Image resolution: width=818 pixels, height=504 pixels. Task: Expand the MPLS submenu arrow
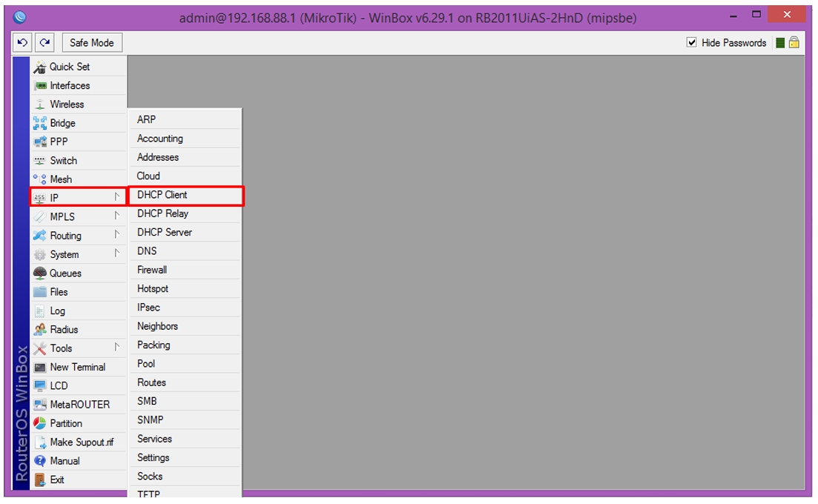117,216
